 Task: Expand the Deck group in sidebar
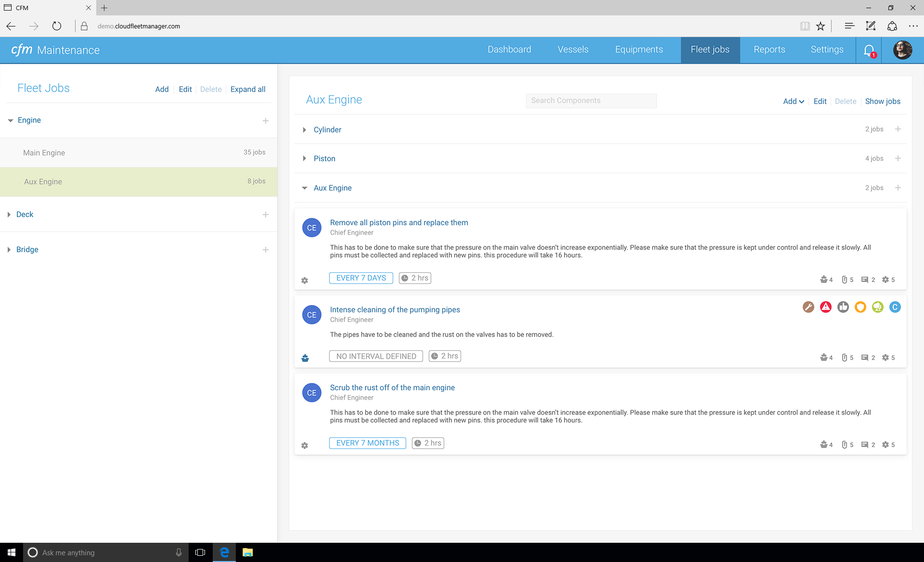pyautogui.click(x=9, y=215)
